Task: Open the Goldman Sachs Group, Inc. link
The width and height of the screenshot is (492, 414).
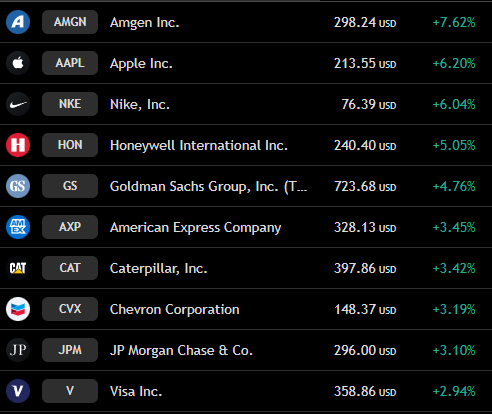Action: pyautogui.click(x=208, y=187)
